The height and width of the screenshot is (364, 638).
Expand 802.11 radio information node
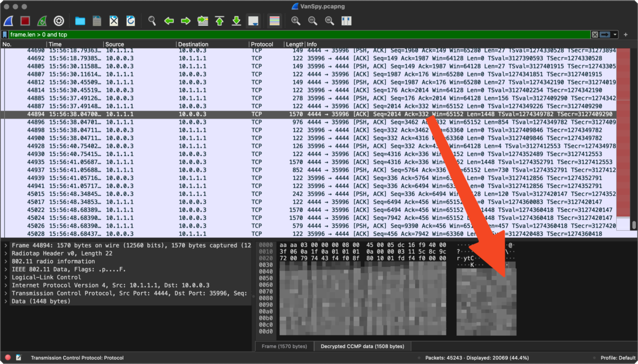tap(5, 261)
